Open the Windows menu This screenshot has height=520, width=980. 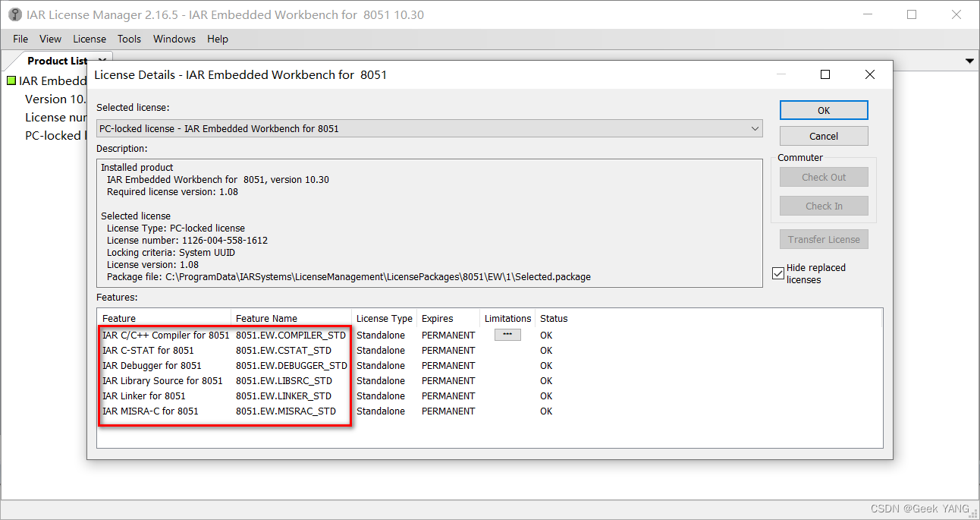click(174, 39)
